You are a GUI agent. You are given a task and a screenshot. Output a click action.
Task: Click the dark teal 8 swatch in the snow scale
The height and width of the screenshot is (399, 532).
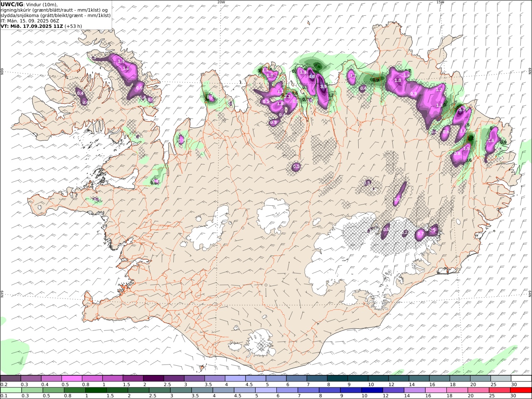(x=337, y=379)
